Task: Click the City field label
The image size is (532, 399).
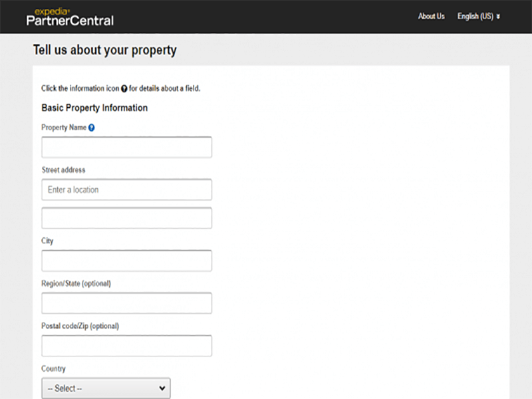Action: click(47, 241)
